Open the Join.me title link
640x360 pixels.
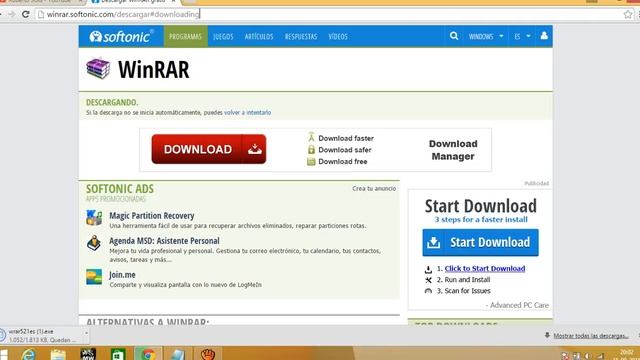point(122,275)
